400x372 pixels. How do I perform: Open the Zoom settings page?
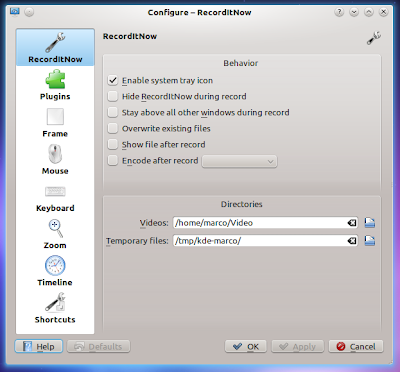pyautogui.click(x=55, y=234)
